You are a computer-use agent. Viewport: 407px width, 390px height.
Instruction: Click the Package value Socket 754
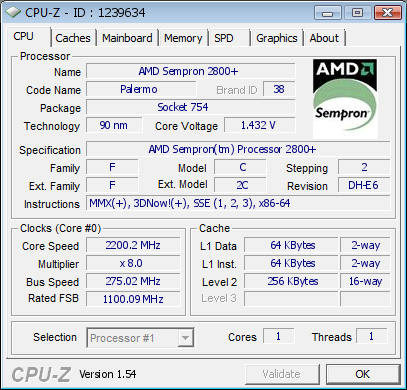(x=191, y=107)
